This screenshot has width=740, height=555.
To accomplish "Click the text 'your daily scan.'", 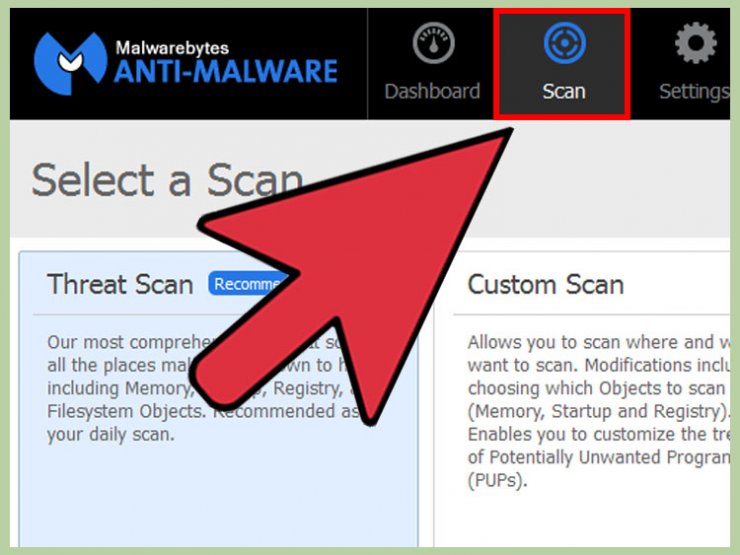I will tap(111, 434).
